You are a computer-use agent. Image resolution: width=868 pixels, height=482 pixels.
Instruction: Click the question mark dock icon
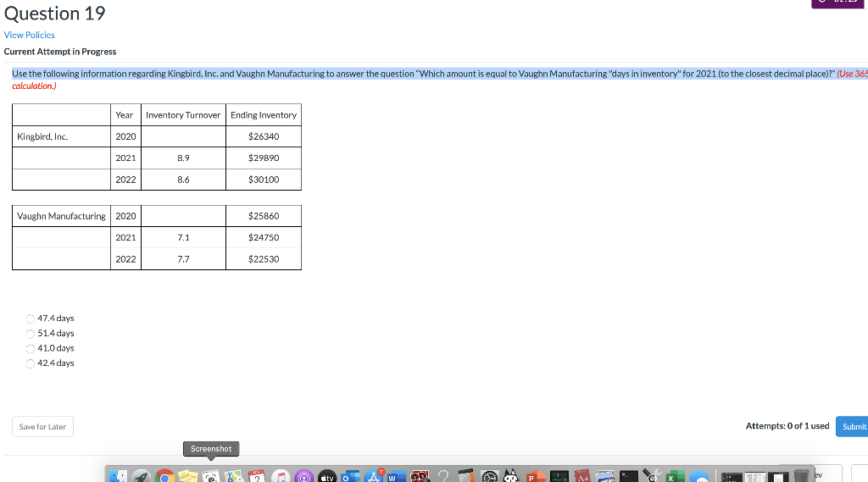[442, 476]
